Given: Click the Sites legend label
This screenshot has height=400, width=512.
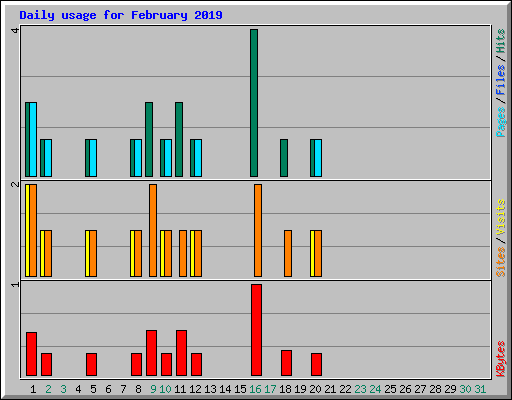Looking at the screenshot, I should click(500, 262).
